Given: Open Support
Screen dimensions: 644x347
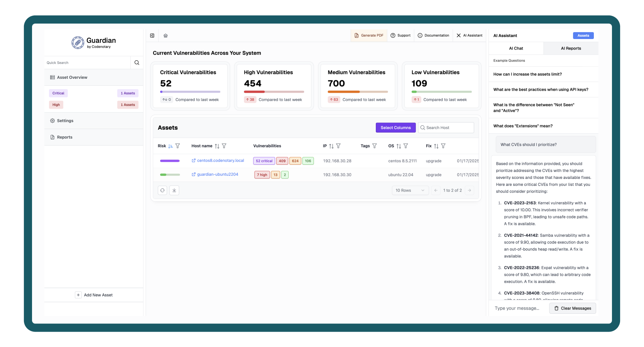Looking at the screenshot, I should point(401,36).
